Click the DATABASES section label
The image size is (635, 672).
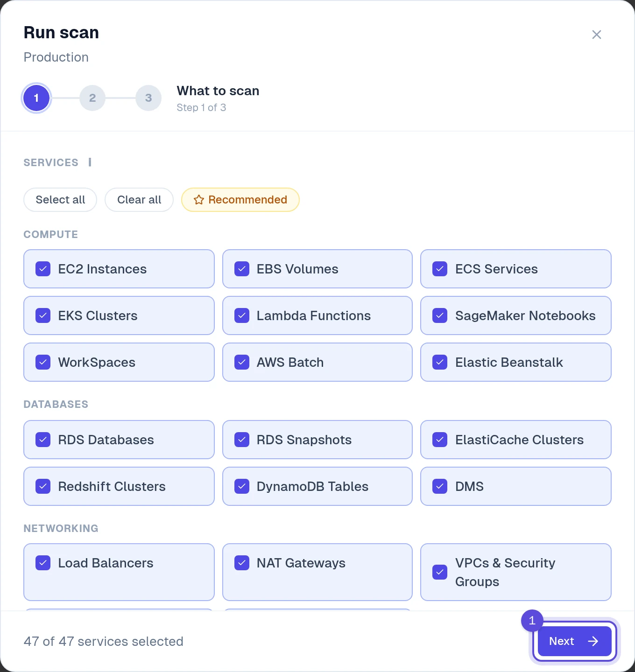56,404
